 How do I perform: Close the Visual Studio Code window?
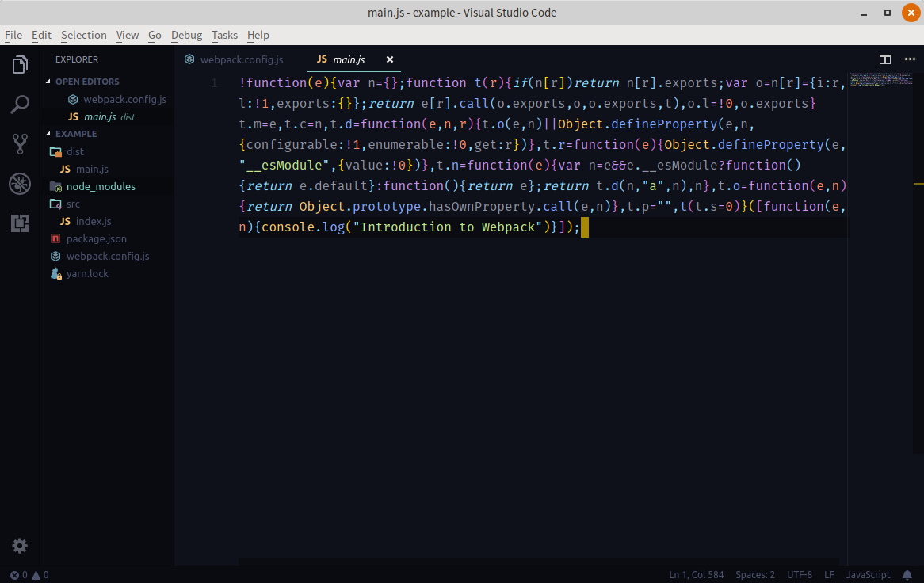pyautogui.click(x=911, y=13)
